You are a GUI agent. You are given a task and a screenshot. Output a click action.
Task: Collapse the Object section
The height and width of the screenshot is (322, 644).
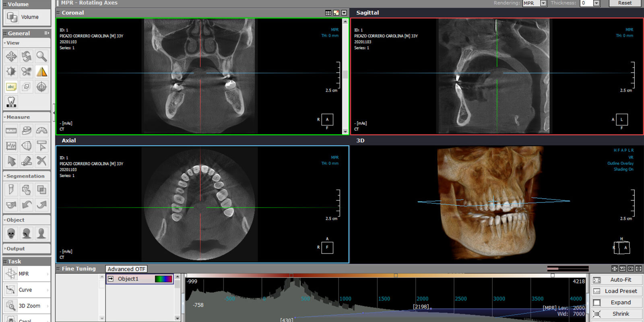27,220
